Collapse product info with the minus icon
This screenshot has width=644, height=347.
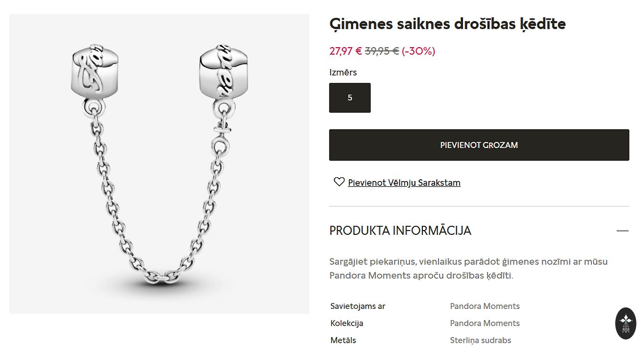click(622, 231)
